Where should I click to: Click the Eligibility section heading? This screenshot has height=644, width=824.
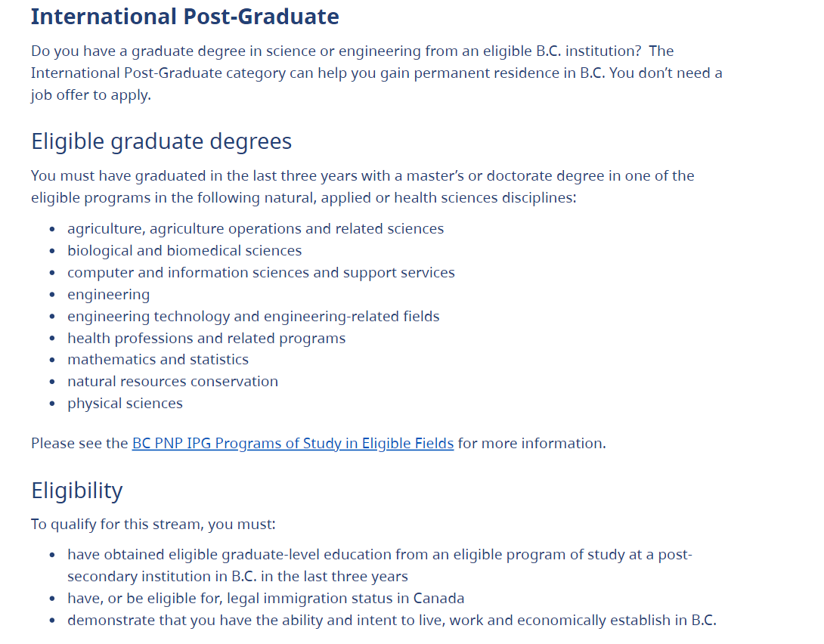(76, 491)
